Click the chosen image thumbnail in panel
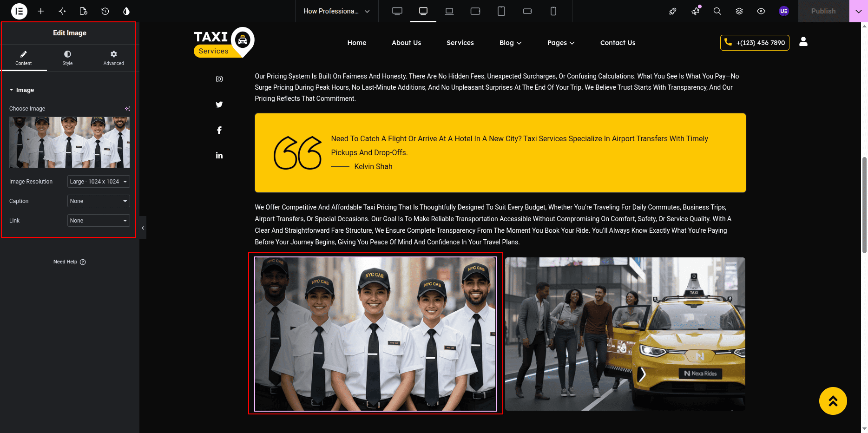This screenshot has width=868, height=433. click(x=70, y=142)
